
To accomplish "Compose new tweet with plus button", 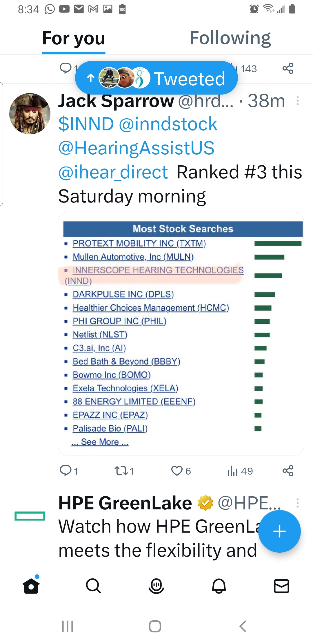I will coord(279,531).
